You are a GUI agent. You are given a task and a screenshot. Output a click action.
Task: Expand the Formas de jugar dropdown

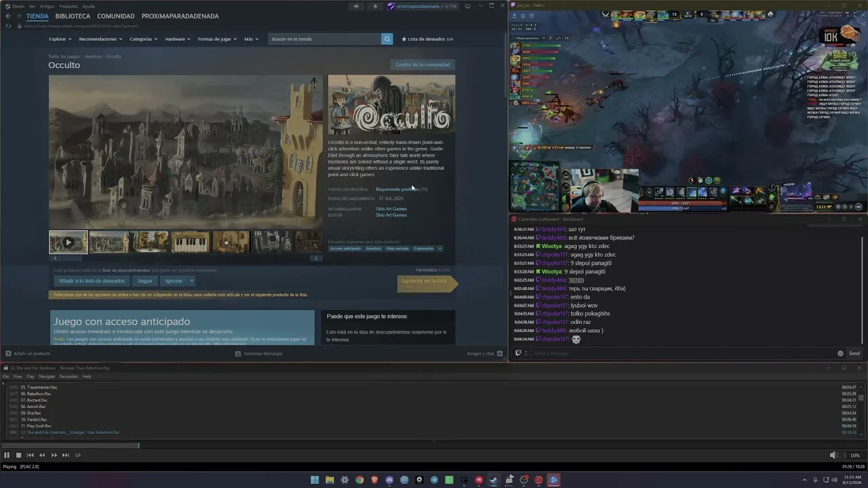(217, 39)
